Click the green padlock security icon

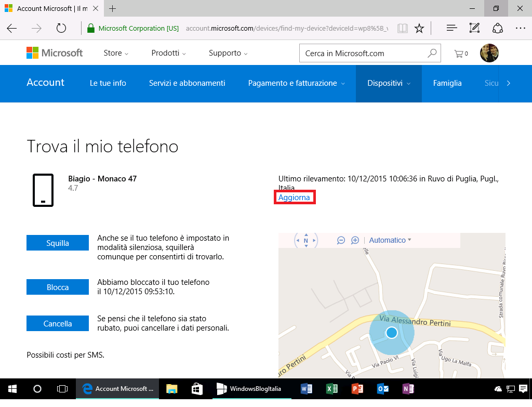point(90,28)
